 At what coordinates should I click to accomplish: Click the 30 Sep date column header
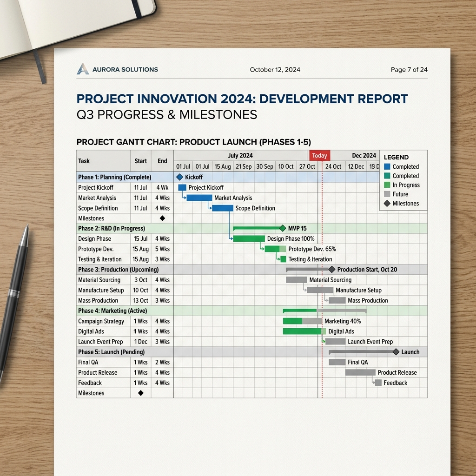[x=264, y=166]
